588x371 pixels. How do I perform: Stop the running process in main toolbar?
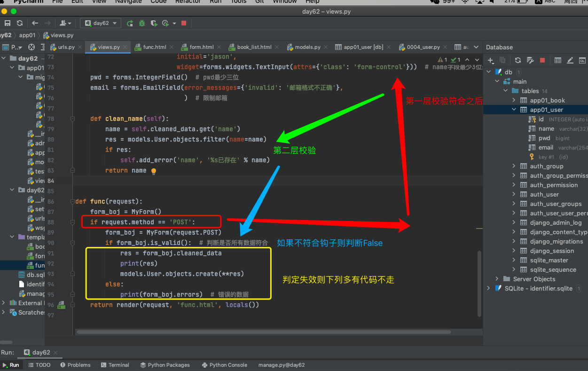[184, 23]
